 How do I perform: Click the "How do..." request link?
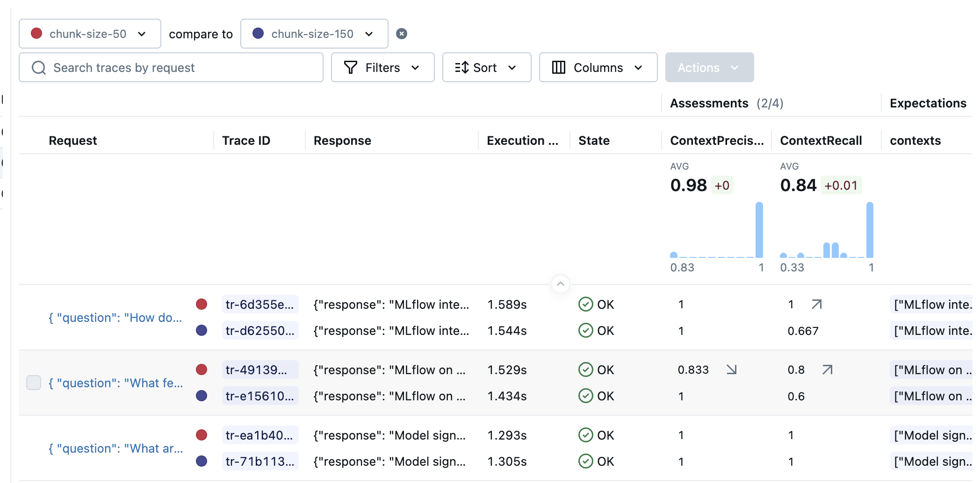[x=115, y=318]
